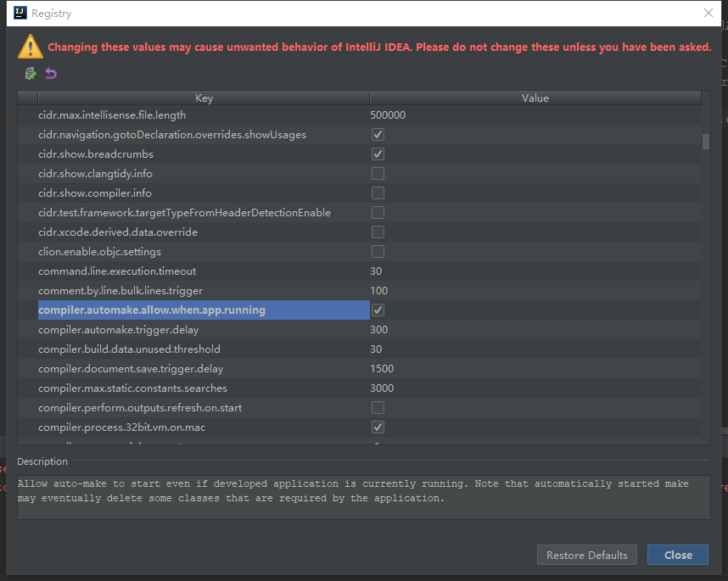
Task: Tick the cidr.xcode.derived.data.override checkbox
Action: 378,232
